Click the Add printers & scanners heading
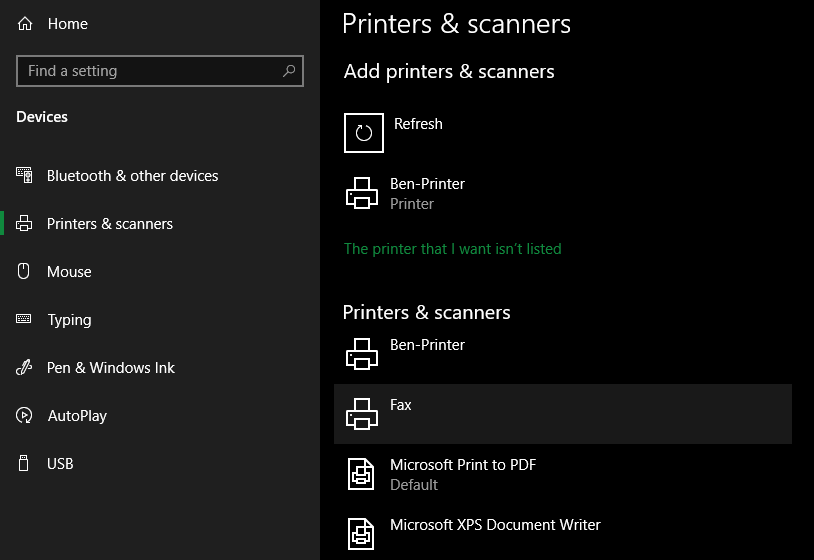This screenshot has width=814, height=560. (449, 71)
